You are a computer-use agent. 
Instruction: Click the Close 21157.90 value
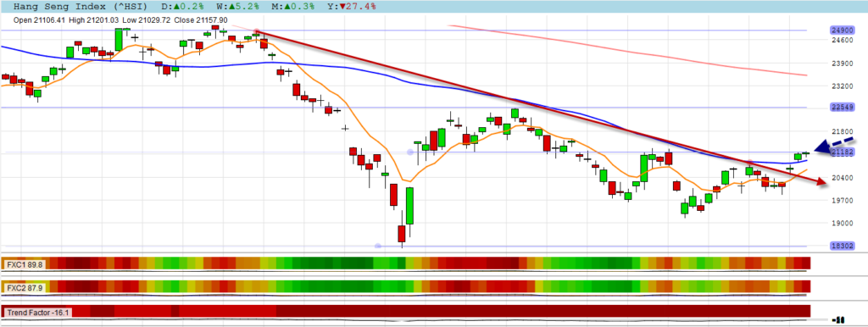coord(202,20)
